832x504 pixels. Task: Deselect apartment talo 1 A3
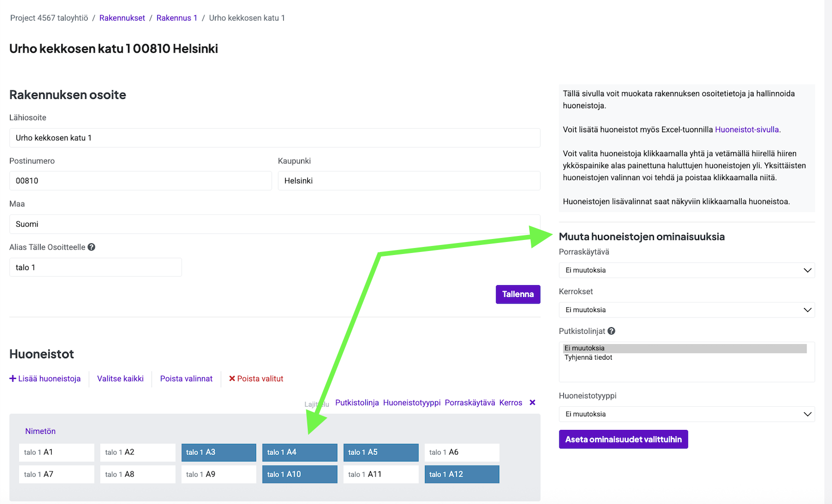point(219,452)
